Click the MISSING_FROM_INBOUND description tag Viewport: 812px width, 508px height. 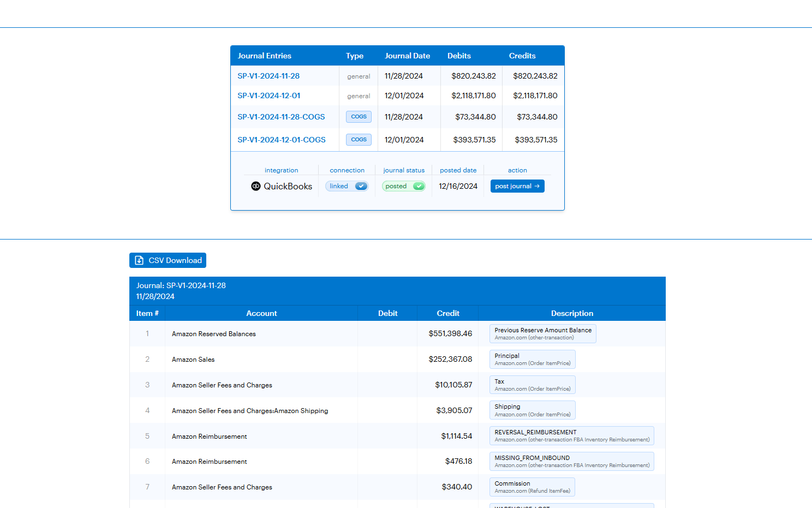coord(572,461)
